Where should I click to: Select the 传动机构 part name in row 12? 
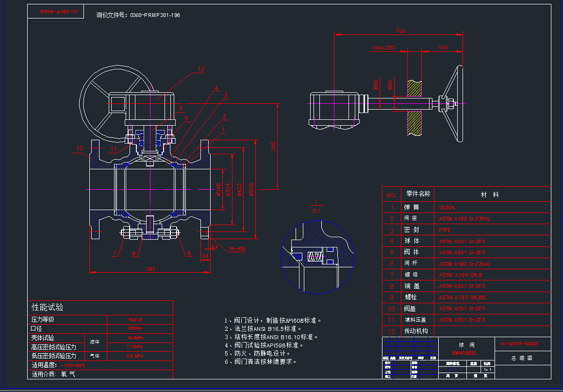point(416,331)
